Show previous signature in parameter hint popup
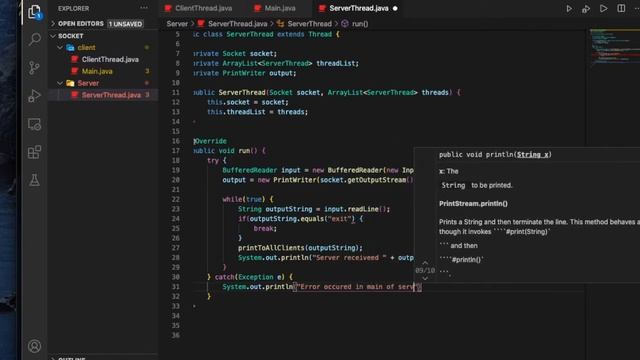This screenshot has width=640, height=360. [x=425, y=262]
